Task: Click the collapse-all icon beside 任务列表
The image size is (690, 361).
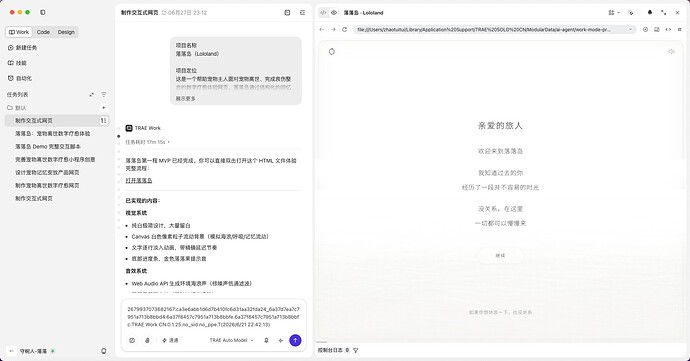Action: [92, 95]
